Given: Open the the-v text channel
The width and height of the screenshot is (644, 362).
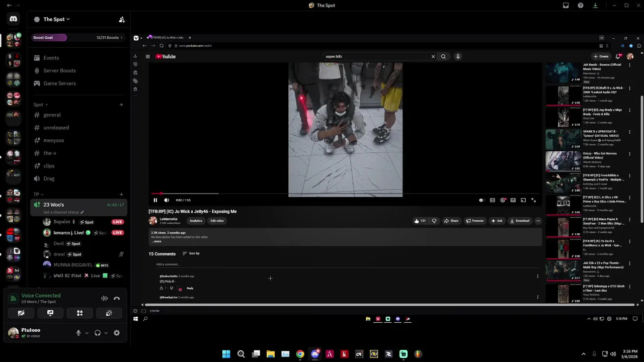Looking at the screenshot, I should 78,153.
